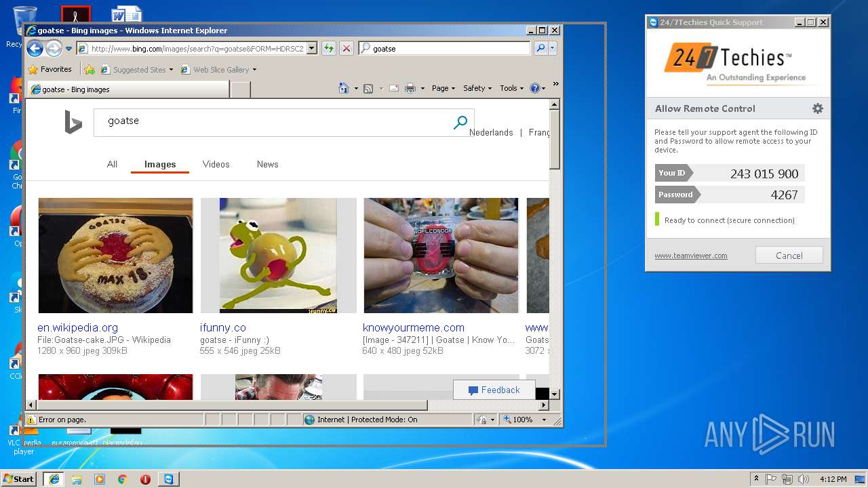Click the Home icon in command bar
Viewport: 868px width, 488px height.
pyautogui.click(x=344, y=88)
